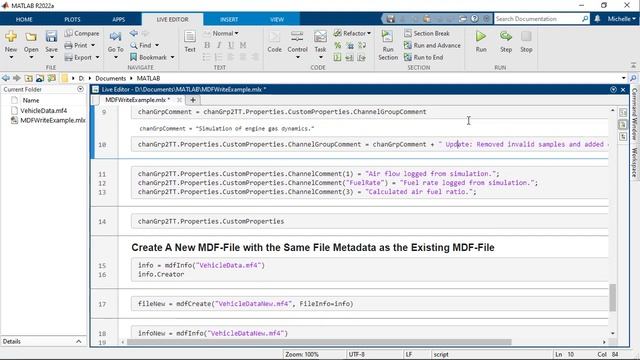Image resolution: width=640 pixels, height=360 pixels.
Task: Toggle underline formatting
Action: (231, 45)
